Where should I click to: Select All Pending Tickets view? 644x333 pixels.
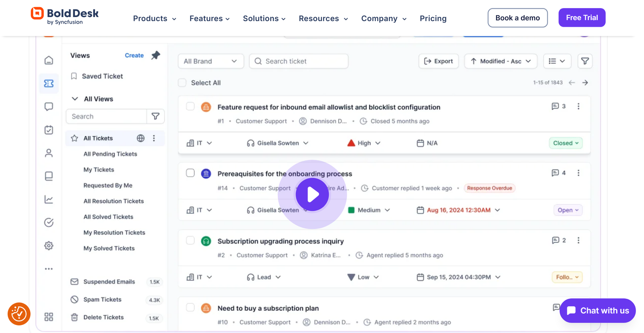[110, 154]
